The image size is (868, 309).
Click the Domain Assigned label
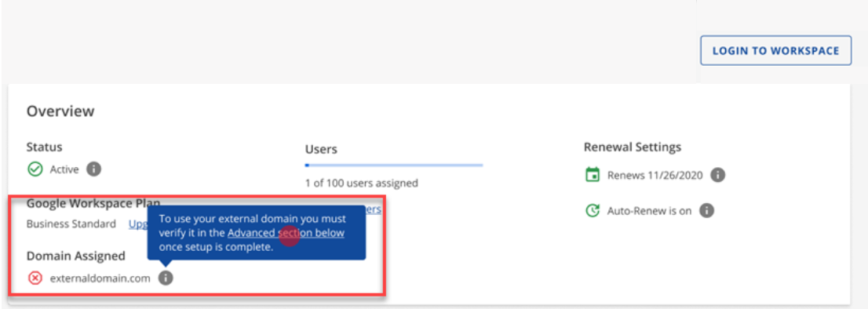coord(76,256)
